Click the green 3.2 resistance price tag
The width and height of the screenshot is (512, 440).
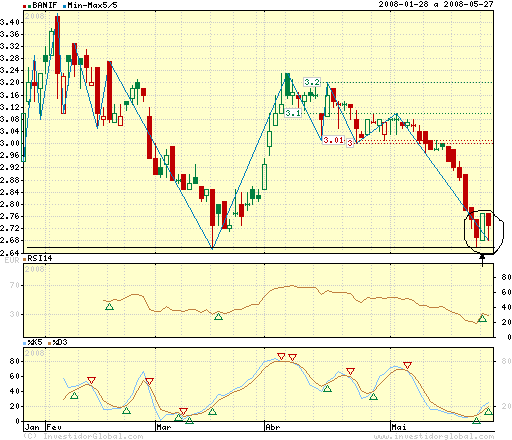(312, 82)
